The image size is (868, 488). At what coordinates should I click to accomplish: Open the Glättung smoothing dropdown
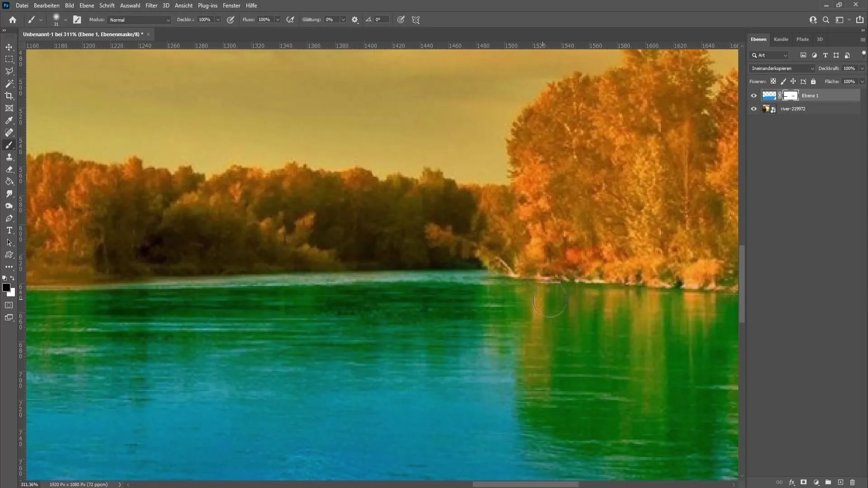point(343,19)
